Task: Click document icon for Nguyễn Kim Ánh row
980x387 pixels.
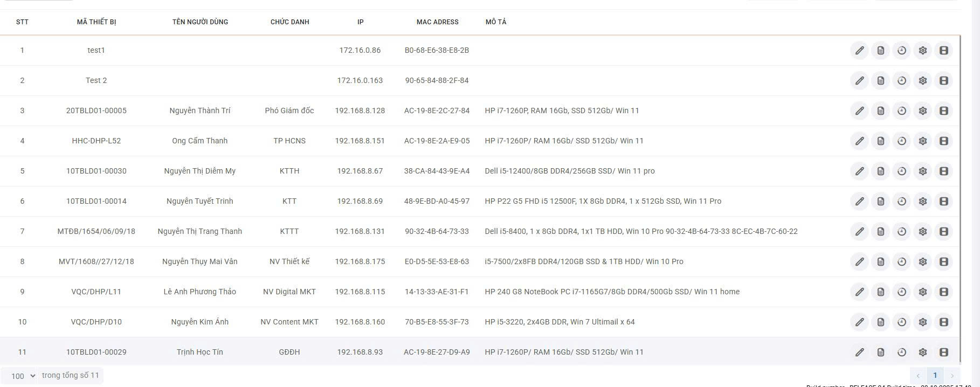Action: pyautogui.click(x=880, y=322)
